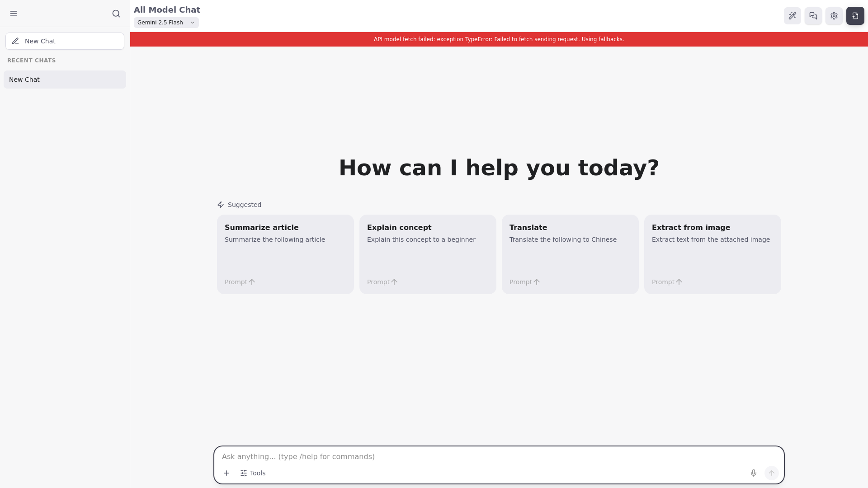This screenshot has height=488, width=868.
Task: Focus the Ask anything message input
Action: [499, 456]
